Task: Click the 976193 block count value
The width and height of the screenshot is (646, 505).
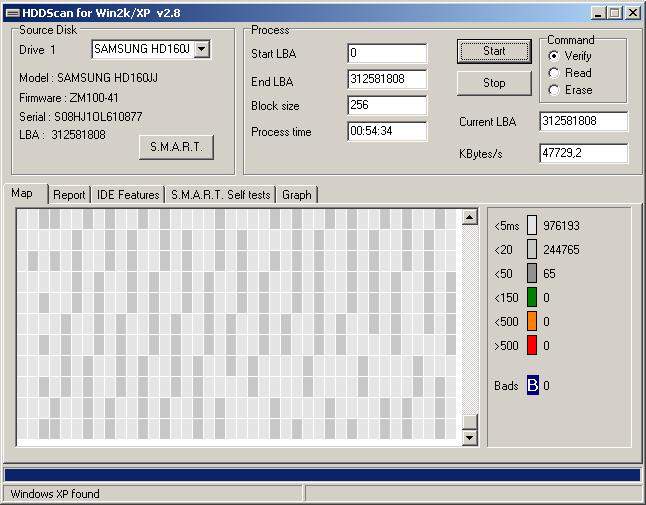Action: pos(561,226)
